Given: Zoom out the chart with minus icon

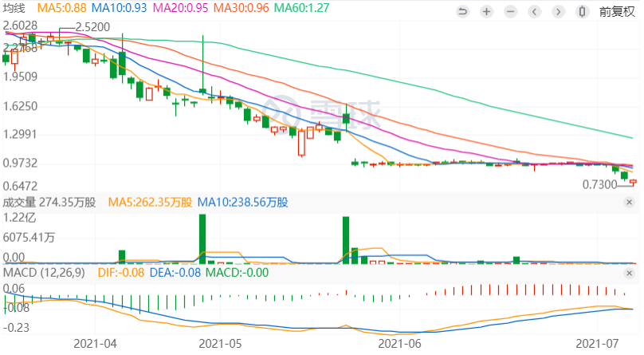Looking at the screenshot, I should pyautogui.click(x=510, y=11).
